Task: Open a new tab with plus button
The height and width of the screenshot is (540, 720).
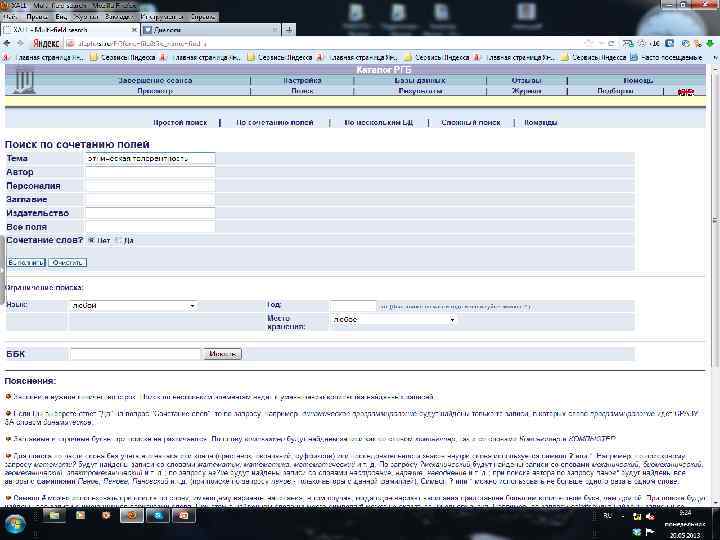Action: coord(289,30)
